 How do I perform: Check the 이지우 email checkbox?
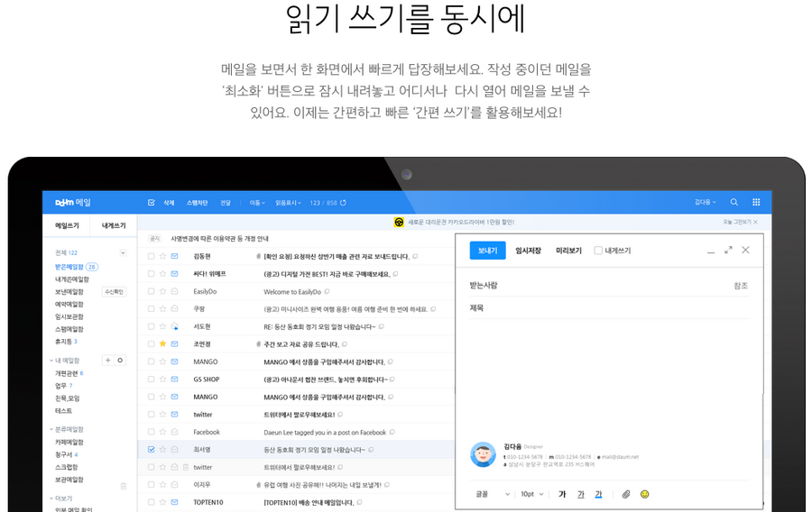coord(152,485)
